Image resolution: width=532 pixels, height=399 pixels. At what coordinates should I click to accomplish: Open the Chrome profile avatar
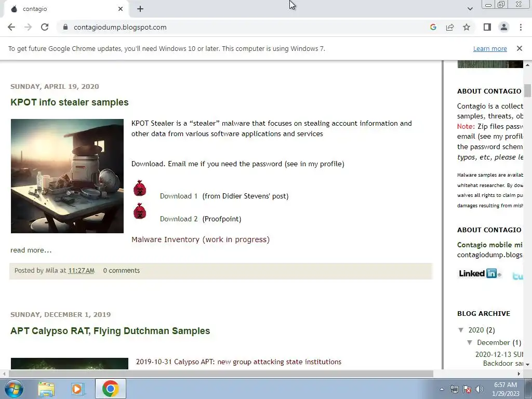[504, 27]
